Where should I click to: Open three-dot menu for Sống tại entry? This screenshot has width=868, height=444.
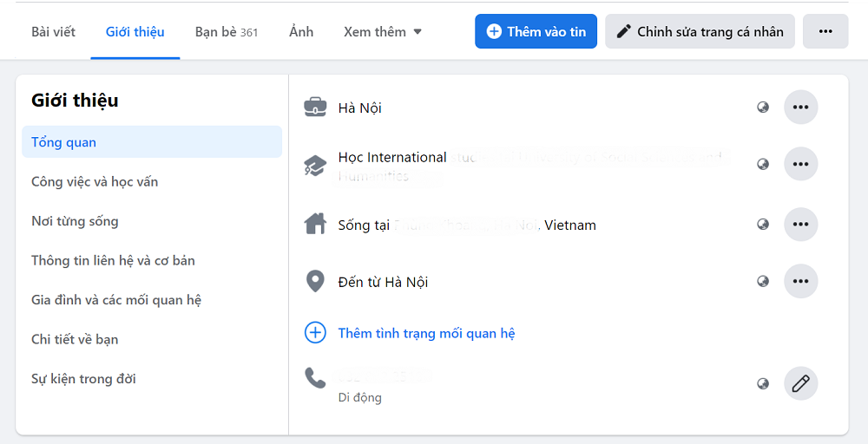pos(800,225)
